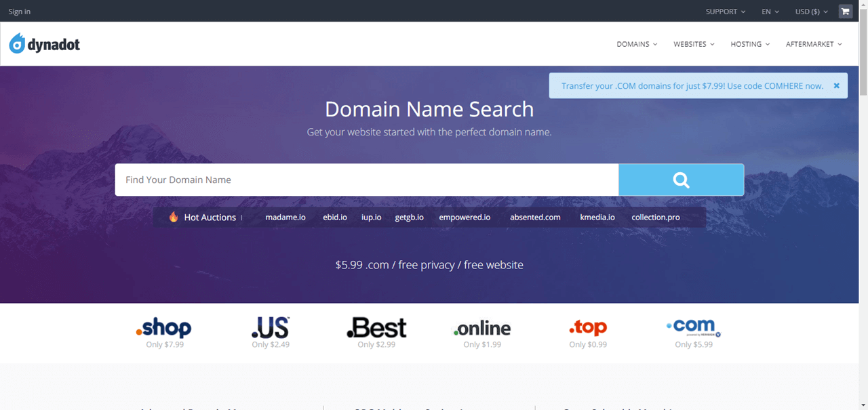Click the page vertical scrollbar
868x410 pixels.
[863, 203]
